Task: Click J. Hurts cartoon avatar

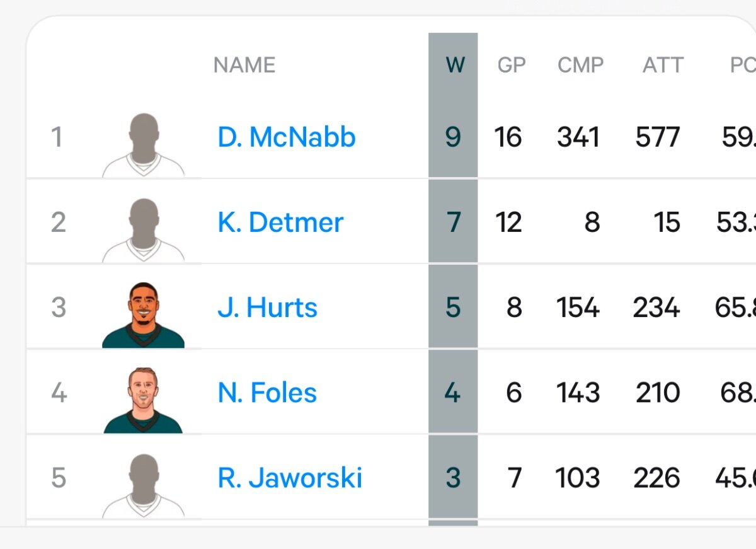Action: tap(144, 315)
